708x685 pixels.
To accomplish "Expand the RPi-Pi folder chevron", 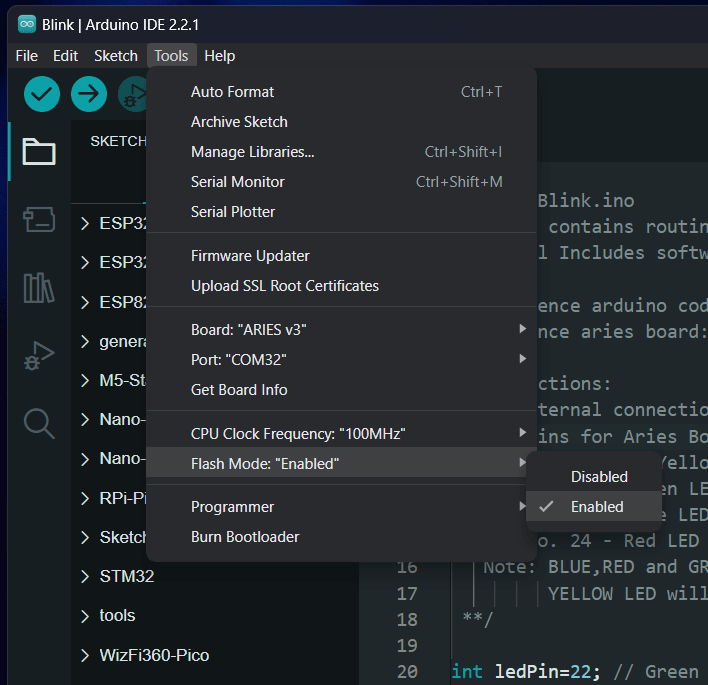I will [x=84, y=499].
